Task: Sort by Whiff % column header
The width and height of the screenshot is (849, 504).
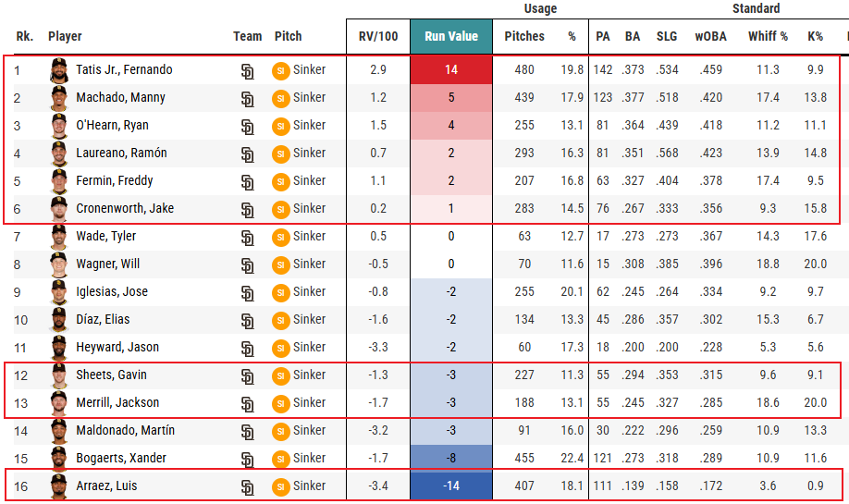Action: [767, 37]
